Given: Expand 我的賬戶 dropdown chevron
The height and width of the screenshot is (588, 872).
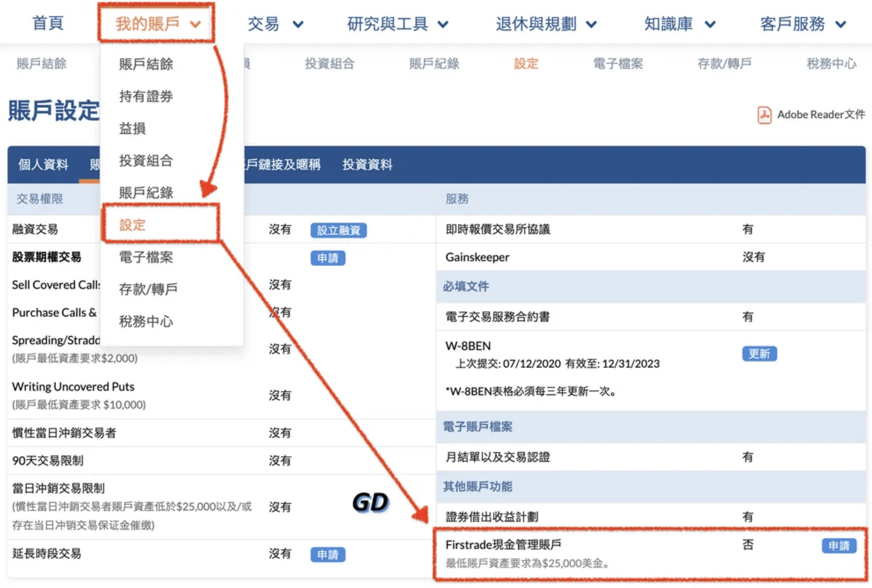Looking at the screenshot, I should pos(195,25).
